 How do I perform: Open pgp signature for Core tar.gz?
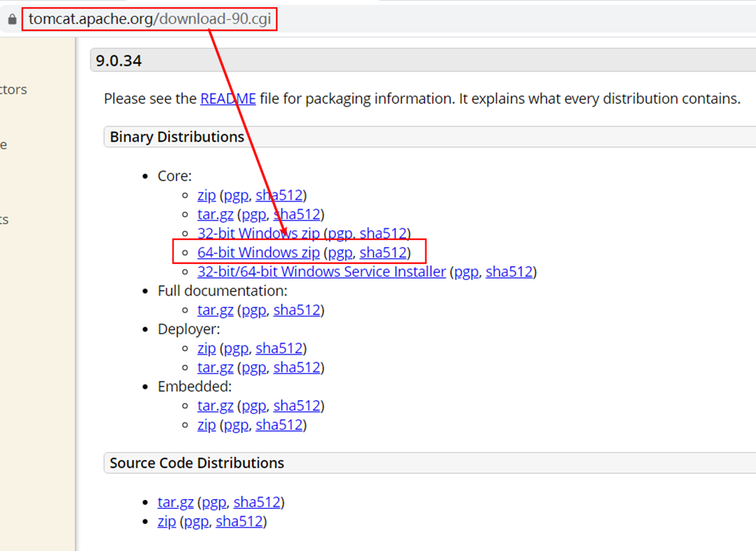coord(254,215)
